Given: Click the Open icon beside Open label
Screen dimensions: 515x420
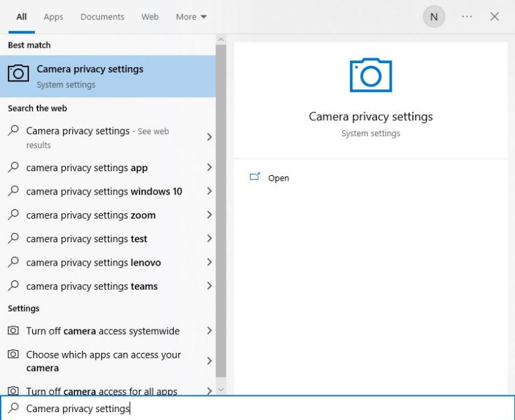Looking at the screenshot, I should point(255,177).
